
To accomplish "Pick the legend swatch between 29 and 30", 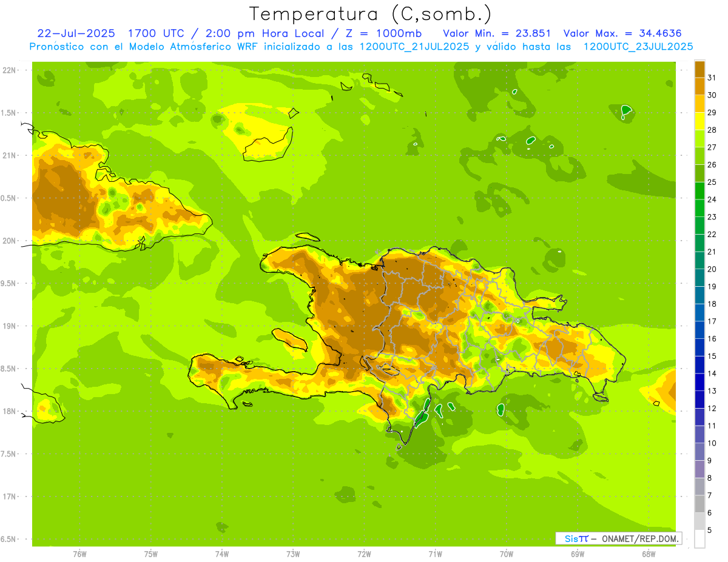I will pos(699,103).
